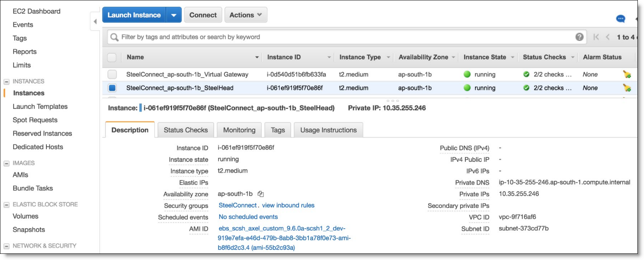
Task: Click the help question mark in filter bar
Action: pyautogui.click(x=579, y=37)
